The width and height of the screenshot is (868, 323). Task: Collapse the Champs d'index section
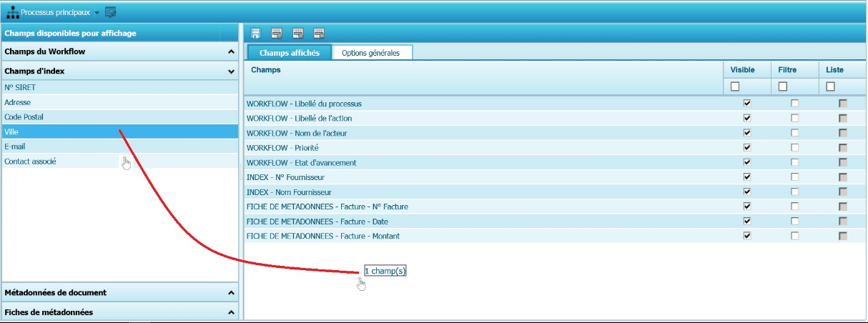pyautogui.click(x=231, y=71)
